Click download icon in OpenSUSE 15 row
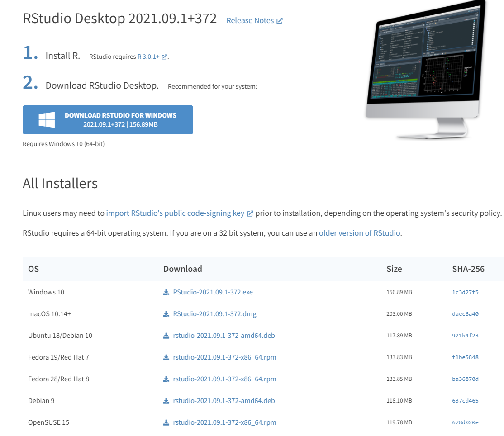The height and width of the screenshot is (436, 504). (166, 422)
